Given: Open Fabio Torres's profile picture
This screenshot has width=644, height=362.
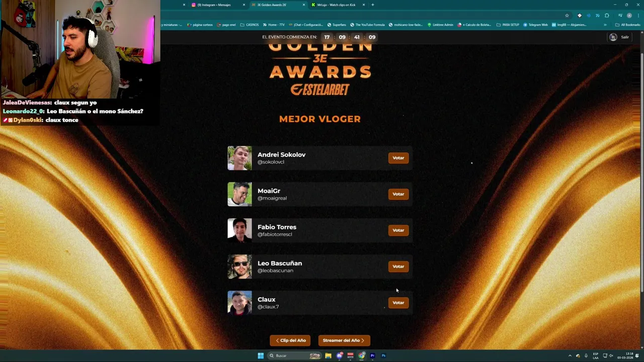Looking at the screenshot, I should (x=239, y=230).
